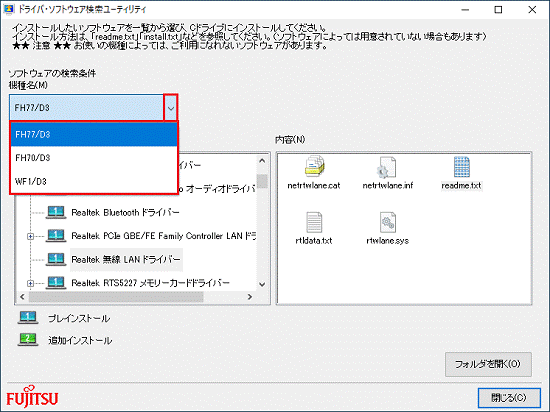
Task: Expand the Realtek RTS5227 memory card node
Action: click(x=31, y=283)
